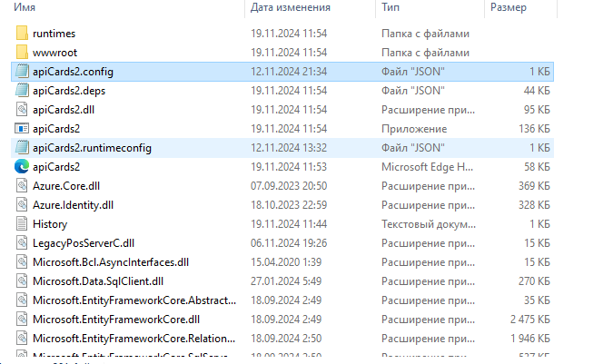Sort by the Тип column header
The image size is (613, 364).
391,7
